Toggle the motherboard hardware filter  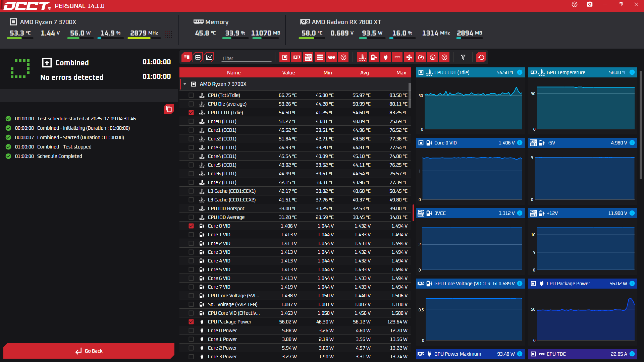308,57
